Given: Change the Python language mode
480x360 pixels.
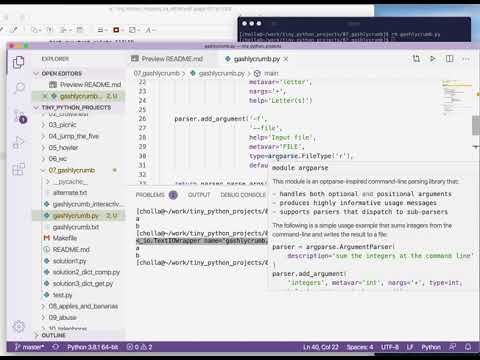Looking at the screenshot, I should pyautogui.click(x=431, y=347).
